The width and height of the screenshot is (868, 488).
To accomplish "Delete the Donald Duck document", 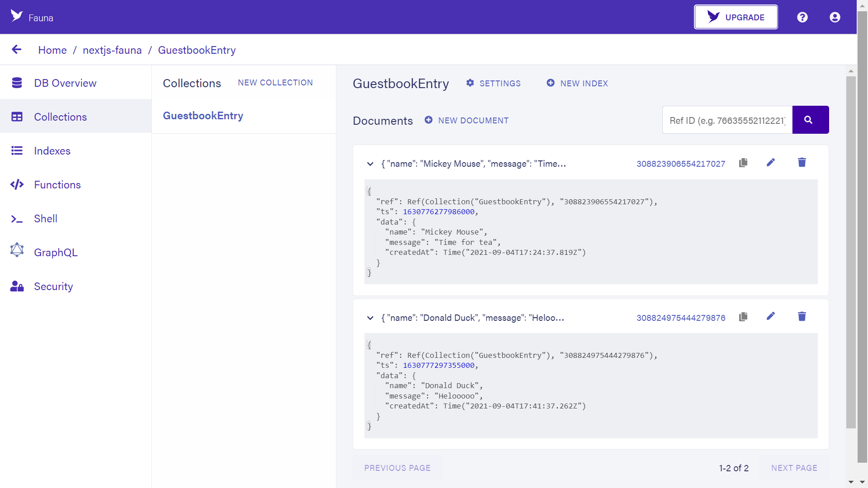I will click(802, 316).
